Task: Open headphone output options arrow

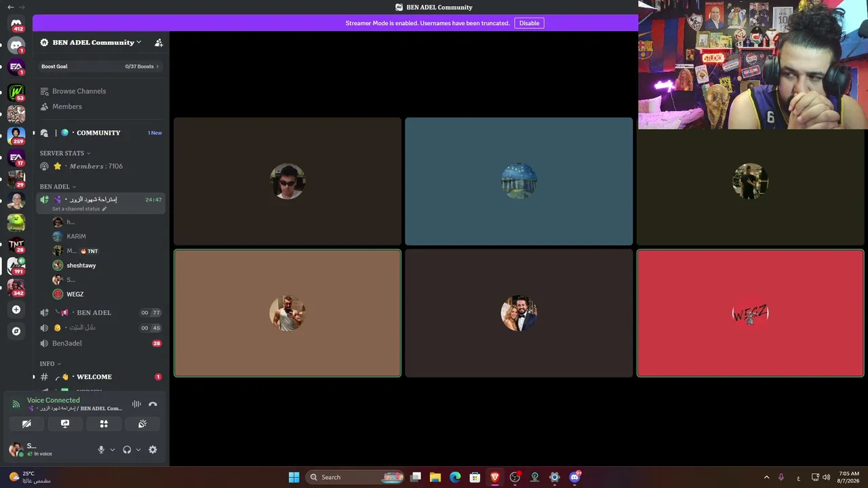Action: click(138, 449)
